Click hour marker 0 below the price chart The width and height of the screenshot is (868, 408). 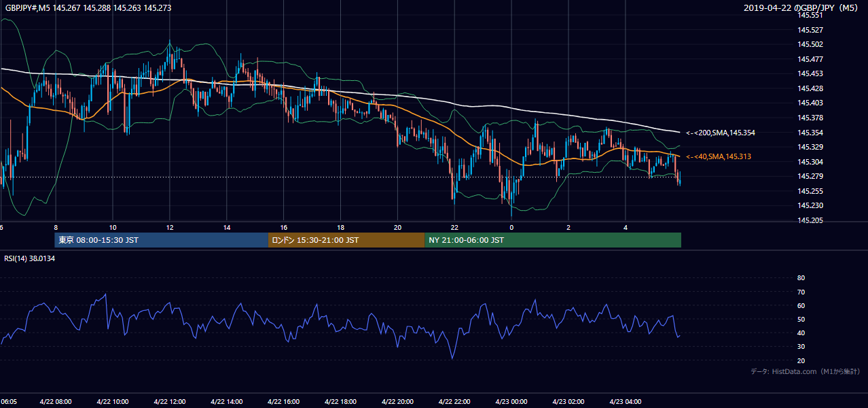point(512,228)
